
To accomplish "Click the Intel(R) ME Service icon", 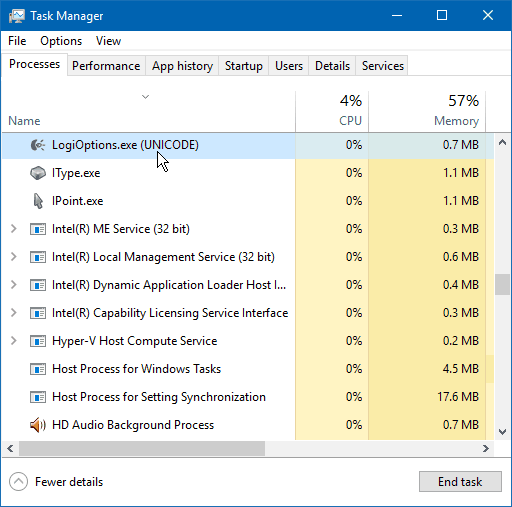I will 38,229.
